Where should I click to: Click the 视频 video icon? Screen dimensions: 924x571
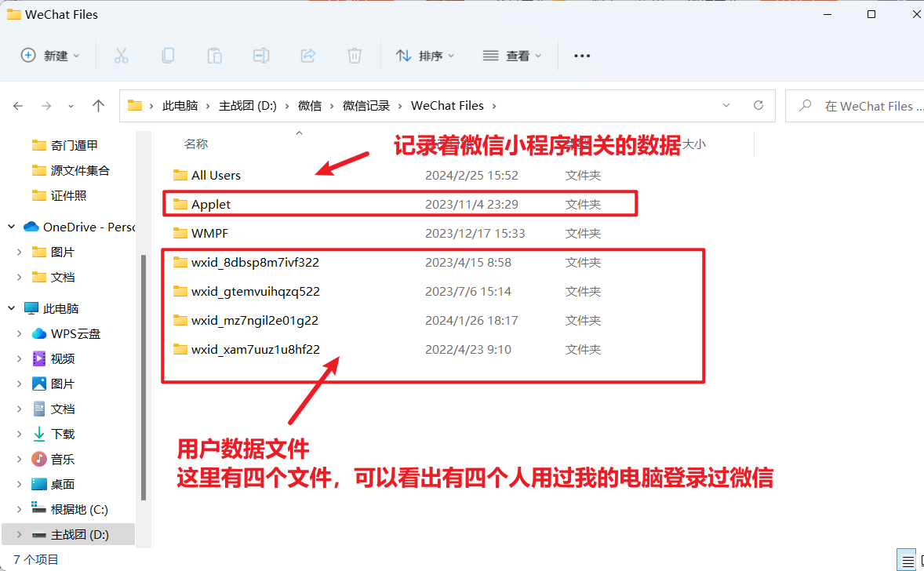(39, 358)
